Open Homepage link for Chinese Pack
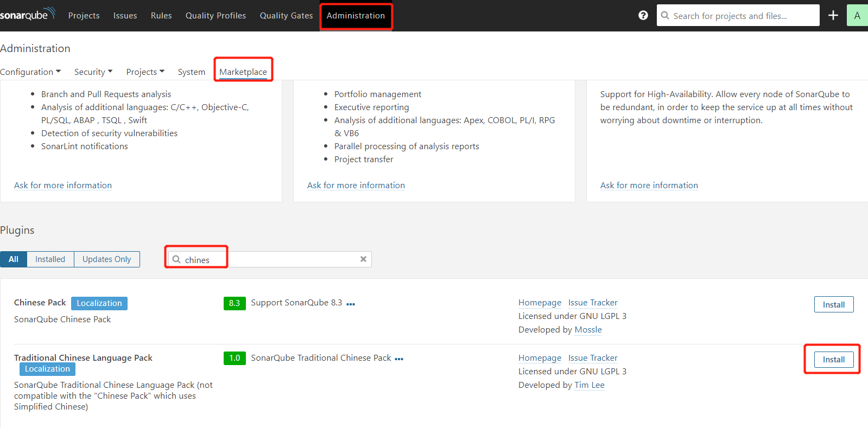 (540, 303)
